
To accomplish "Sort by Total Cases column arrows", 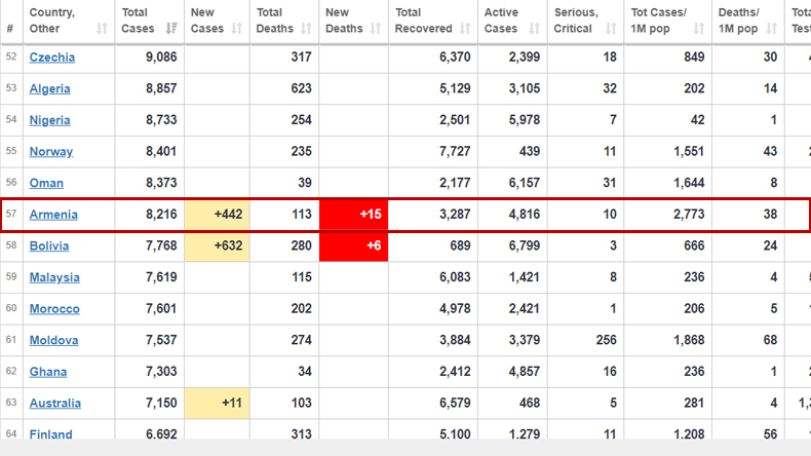I will 172,28.
